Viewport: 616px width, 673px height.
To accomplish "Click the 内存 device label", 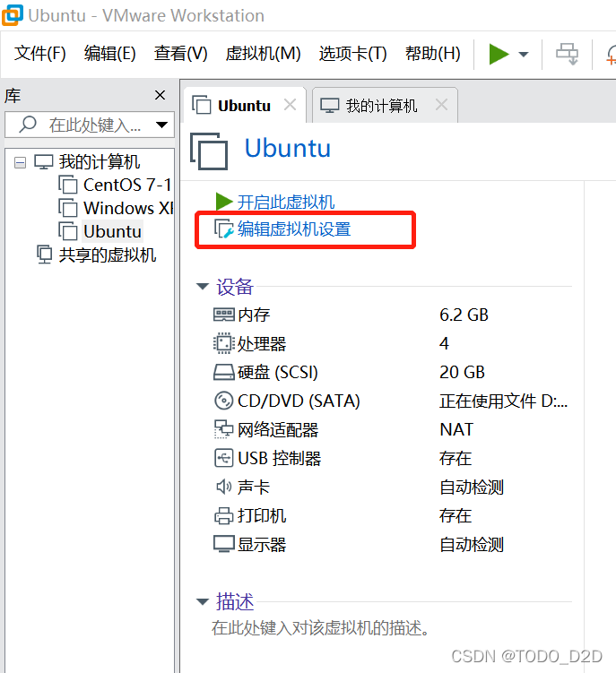I will pos(254,315).
